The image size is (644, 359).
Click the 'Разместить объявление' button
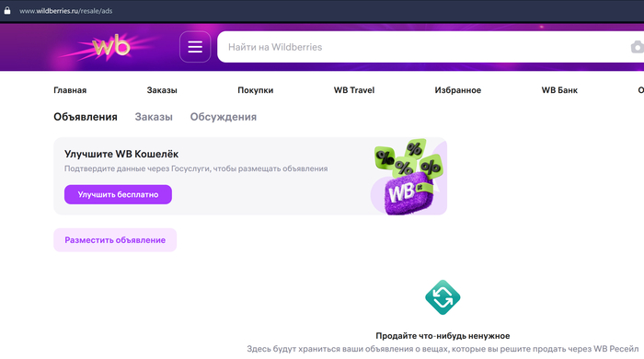pos(115,240)
